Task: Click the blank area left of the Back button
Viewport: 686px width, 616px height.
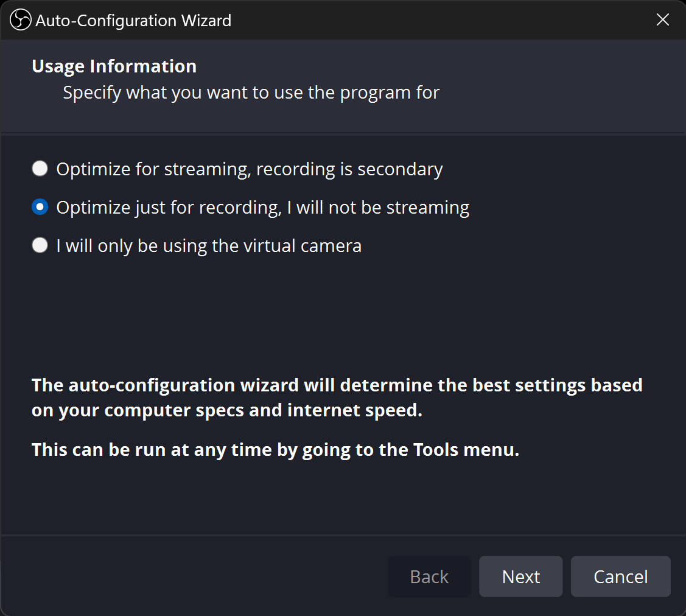Action: click(195, 576)
